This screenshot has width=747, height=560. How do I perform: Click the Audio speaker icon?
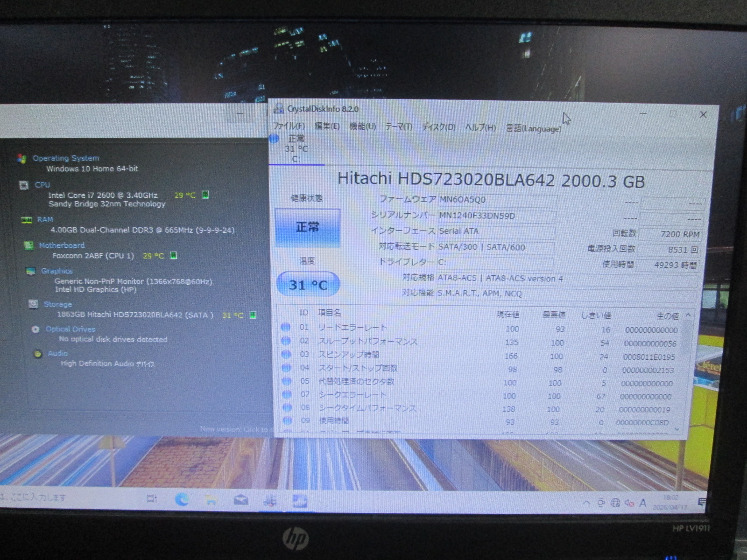tap(38, 354)
